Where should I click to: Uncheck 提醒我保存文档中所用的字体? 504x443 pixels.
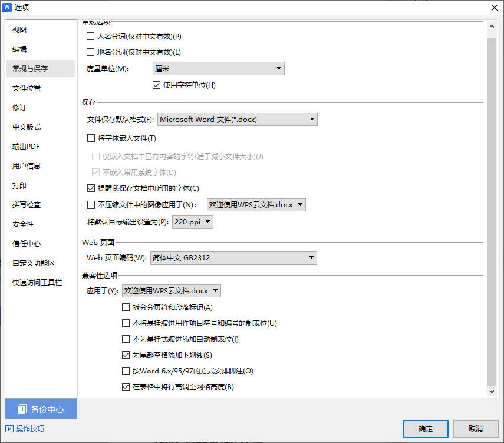[x=91, y=189]
